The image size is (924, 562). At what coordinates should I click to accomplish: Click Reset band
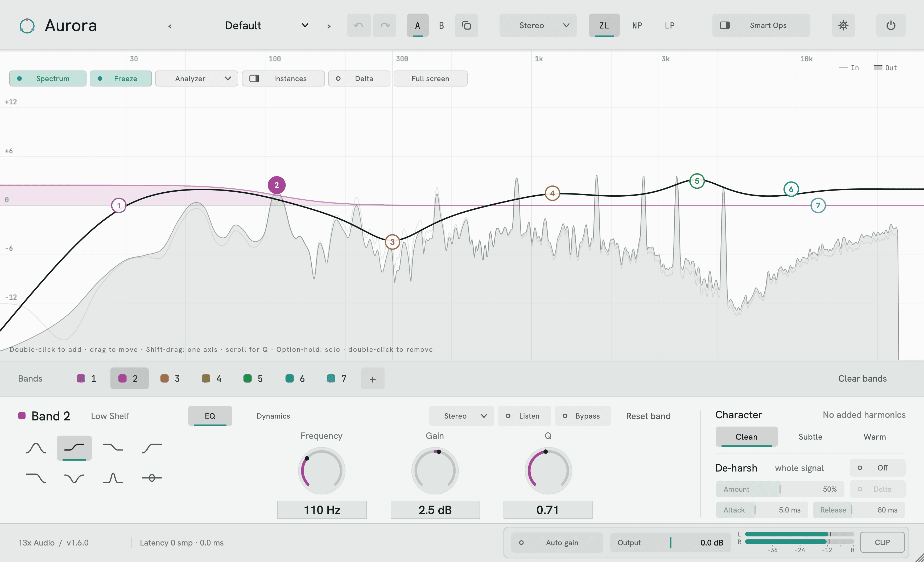(648, 416)
